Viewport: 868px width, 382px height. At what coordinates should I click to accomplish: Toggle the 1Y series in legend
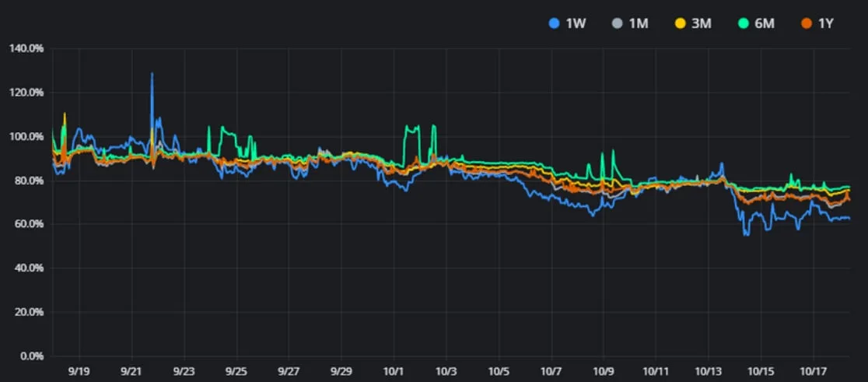818,24
